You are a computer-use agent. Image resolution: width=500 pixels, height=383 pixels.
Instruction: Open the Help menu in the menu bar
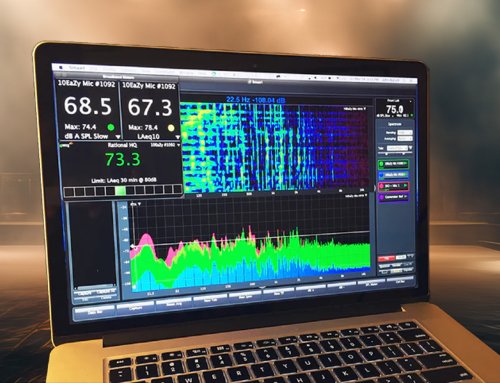[x=202, y=73]
